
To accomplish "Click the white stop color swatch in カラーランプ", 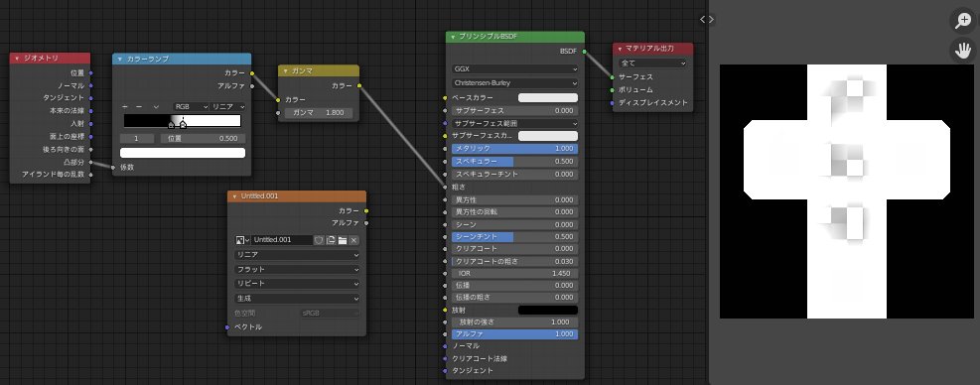I will pos(183,153).
